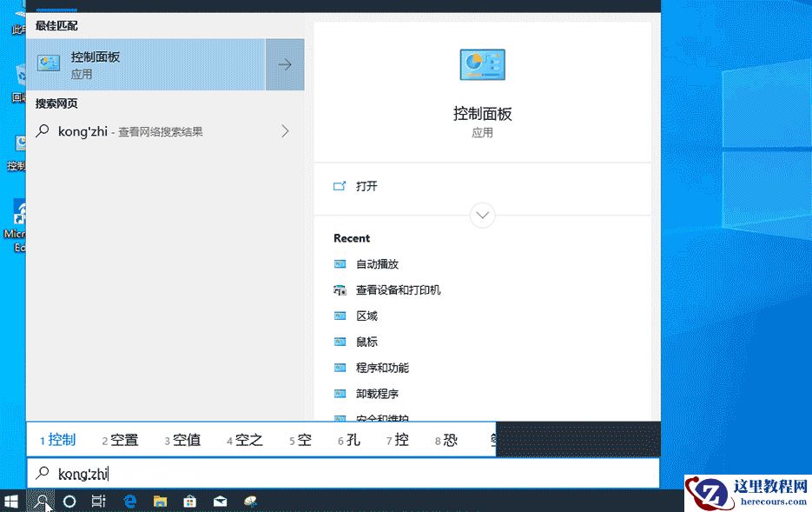Click the 打开 link to launch Control Panel
This screenshot has height=512, width=812.
(368, 185)
